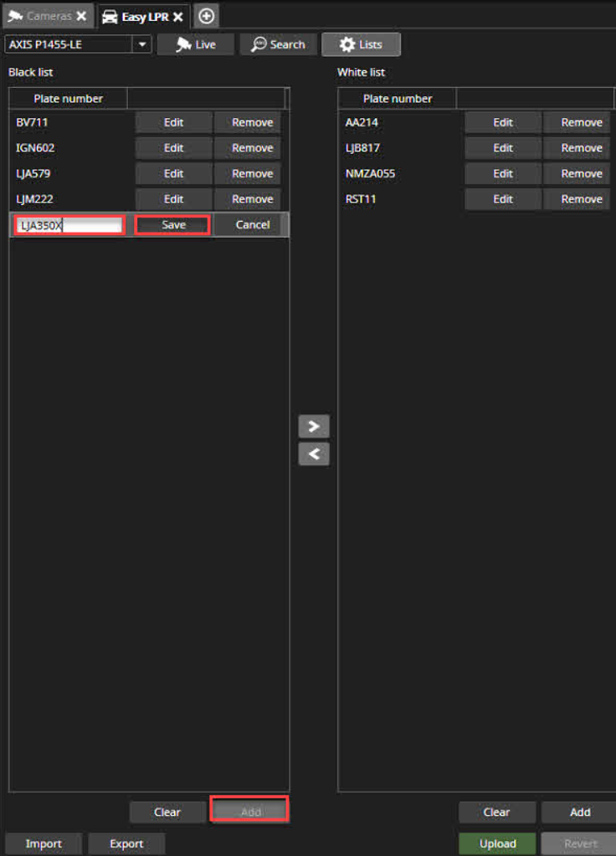Upload the lists to the camera

(497, 843)
